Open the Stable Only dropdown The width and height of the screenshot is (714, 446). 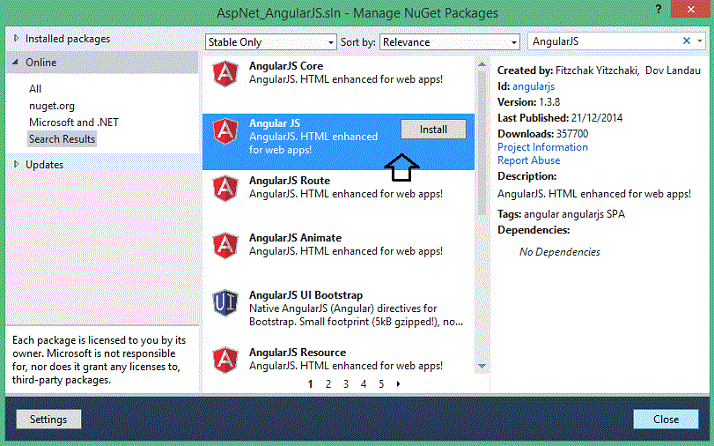coord(270,42)
